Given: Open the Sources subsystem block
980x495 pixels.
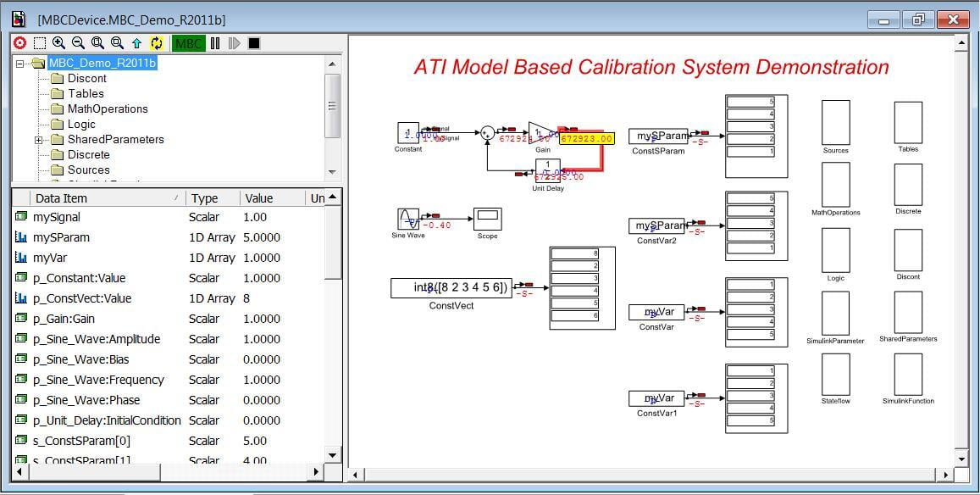Looking at the screenshot, I should tap(836, 123).
